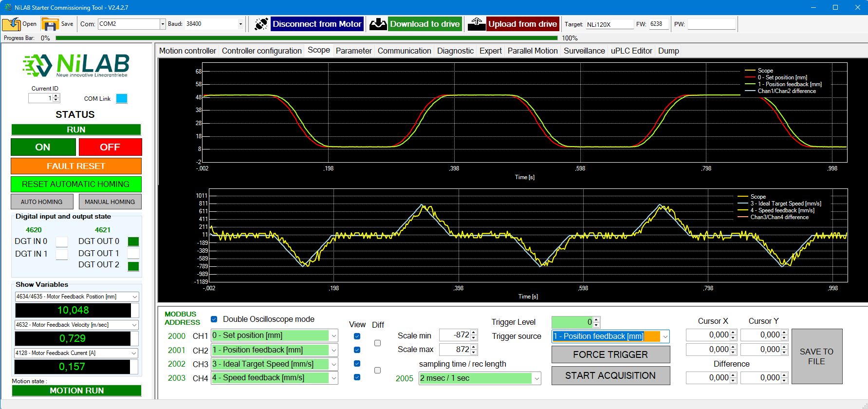This screenshot has height=409, width=868.
Task: Click the Download to drive icon
Action: point(378,24)
